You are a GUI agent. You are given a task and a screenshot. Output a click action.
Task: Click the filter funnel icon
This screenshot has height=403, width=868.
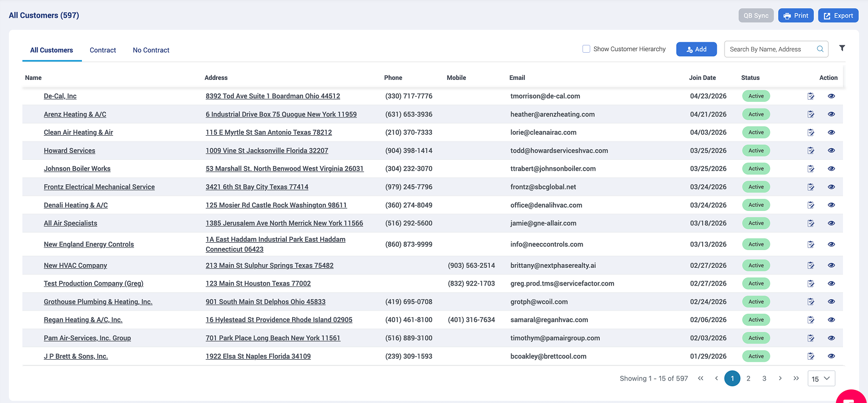[842, 48]
